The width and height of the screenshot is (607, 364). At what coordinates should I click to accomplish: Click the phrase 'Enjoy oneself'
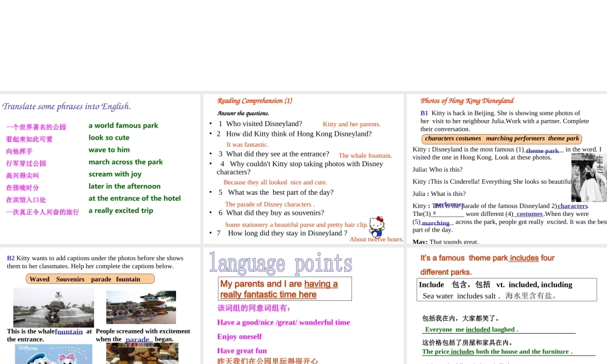[239, 337]
